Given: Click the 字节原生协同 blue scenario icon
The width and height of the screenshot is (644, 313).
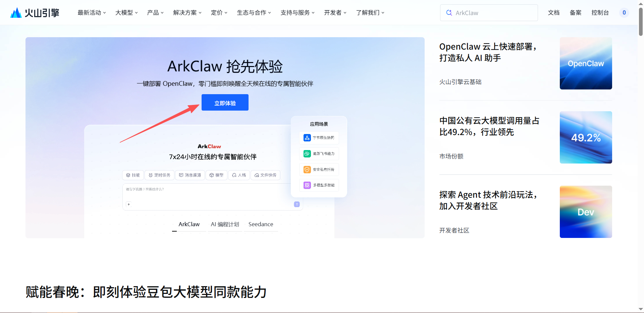Looking at the screenshot, I should pyautogui.click(x=307, y=138).
